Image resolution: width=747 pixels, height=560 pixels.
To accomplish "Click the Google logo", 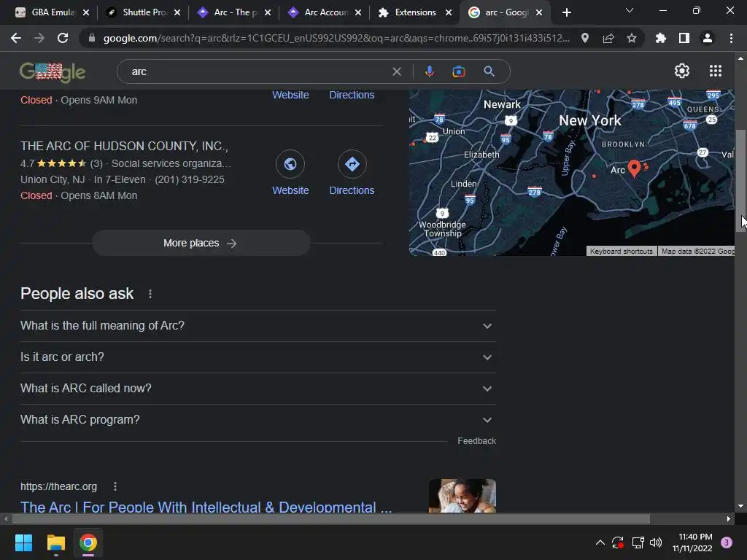I will (53, 72).
